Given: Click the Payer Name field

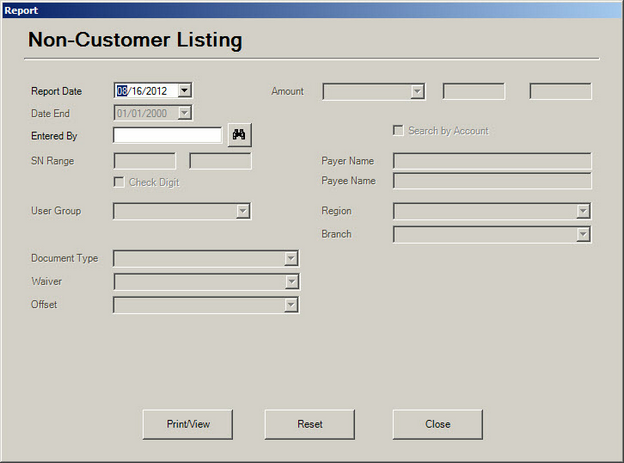Looking at the screenshot, I should 492,161.
